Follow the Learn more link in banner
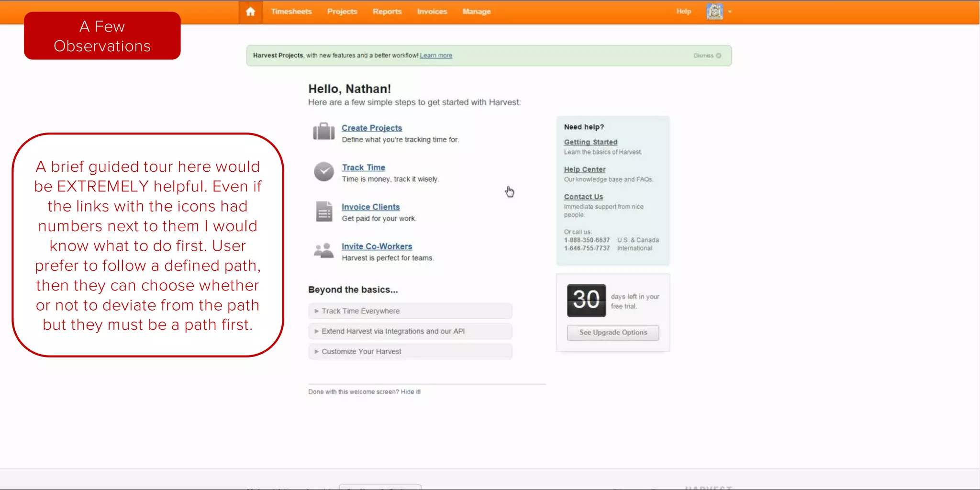This screenshot has width=980, height=490. point(436,56)
